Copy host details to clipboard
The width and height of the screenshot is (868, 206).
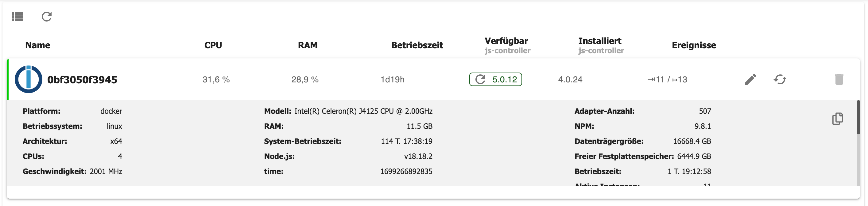point(838,119)
